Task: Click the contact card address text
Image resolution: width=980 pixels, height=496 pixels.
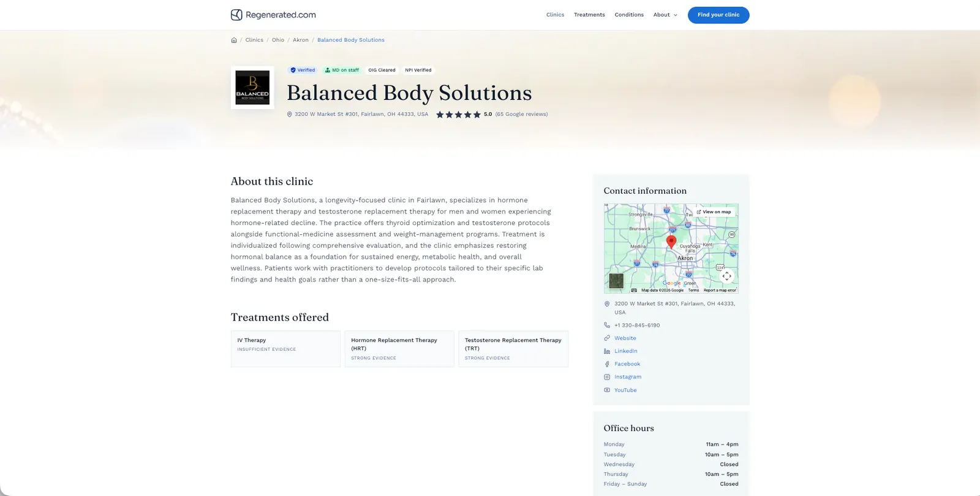Action: [x=674, y=308]
